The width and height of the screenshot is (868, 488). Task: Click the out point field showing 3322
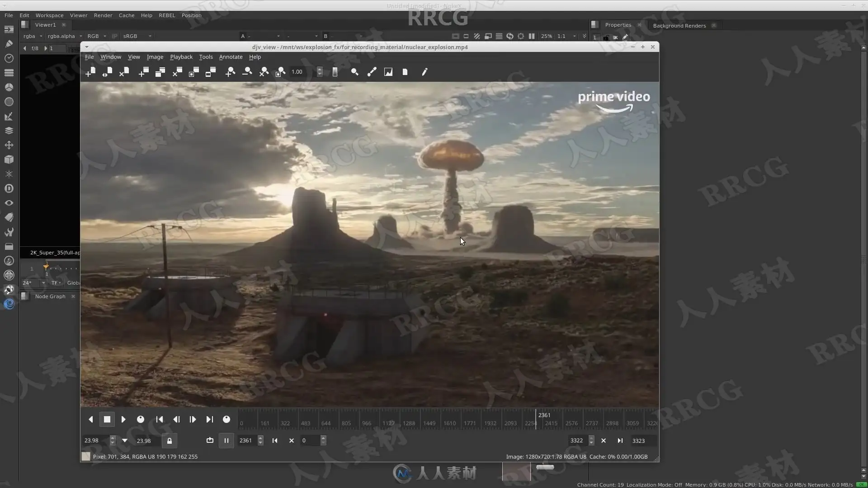pos(578,441)
